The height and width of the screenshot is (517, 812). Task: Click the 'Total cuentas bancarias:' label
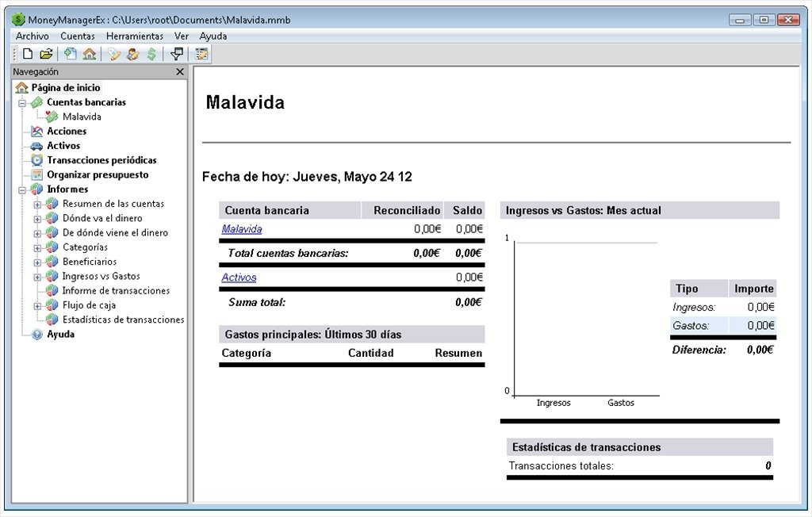[288, 253]
